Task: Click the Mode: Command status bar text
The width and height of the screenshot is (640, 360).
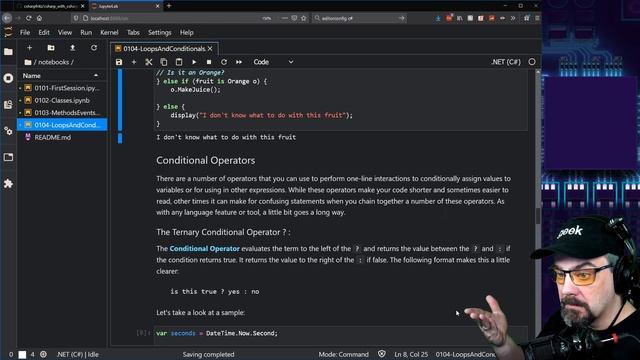Action: click(343, 354)
